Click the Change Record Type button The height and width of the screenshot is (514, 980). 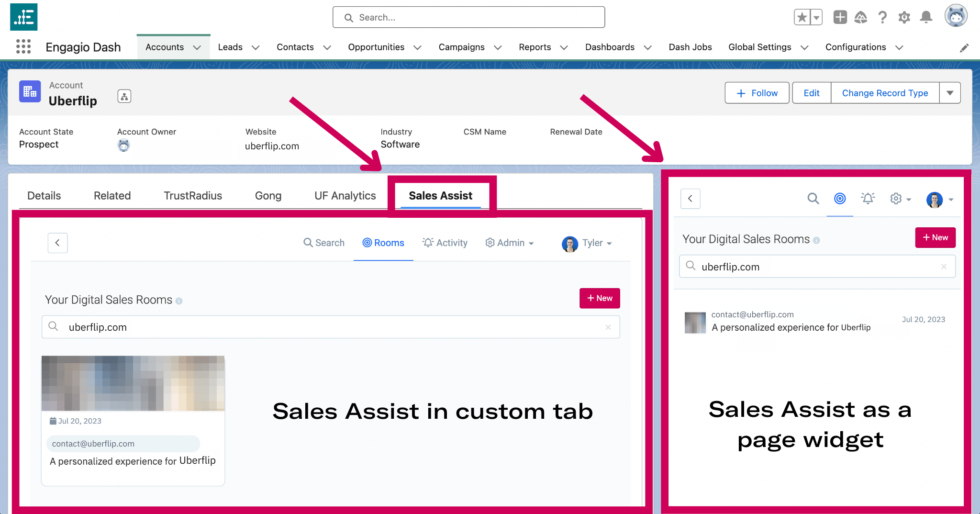[x=885, y=93]
